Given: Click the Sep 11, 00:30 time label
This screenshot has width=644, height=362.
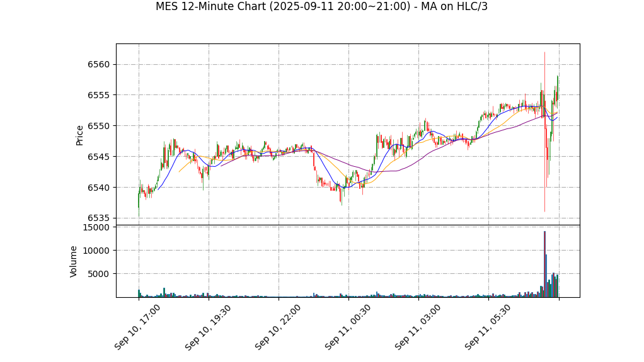Looking at the screenshot, I should tap(348, 327).
